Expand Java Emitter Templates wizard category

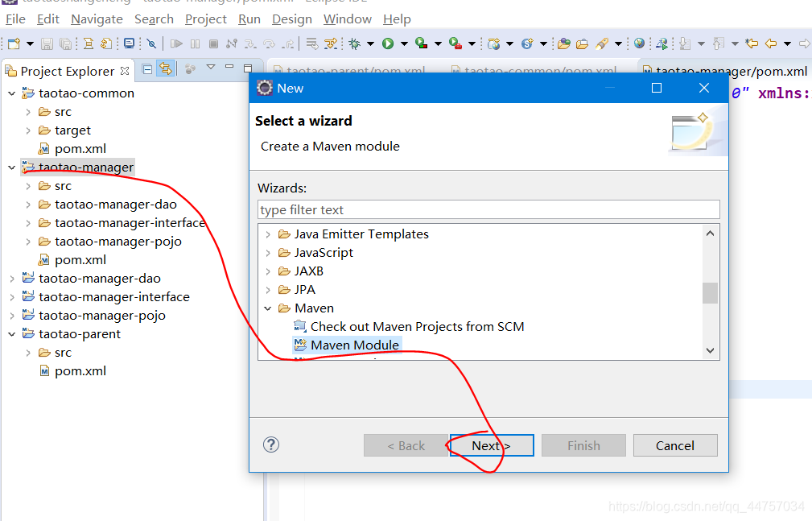tap(268, 234)
